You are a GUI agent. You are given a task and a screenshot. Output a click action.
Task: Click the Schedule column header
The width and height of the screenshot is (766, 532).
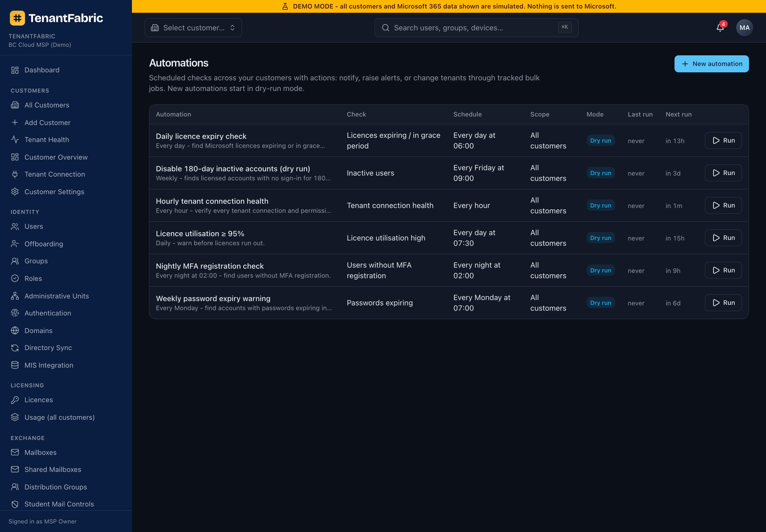(x=467, y=114)
